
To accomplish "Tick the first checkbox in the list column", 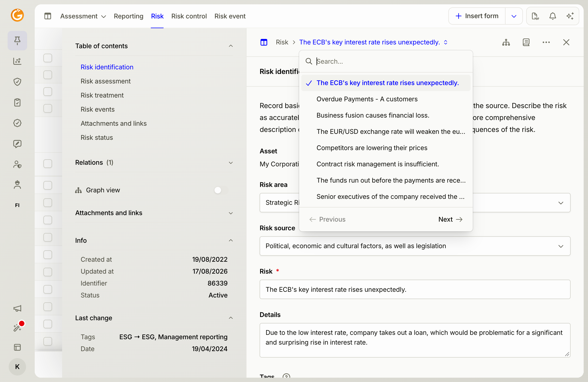I will point(48,58).
